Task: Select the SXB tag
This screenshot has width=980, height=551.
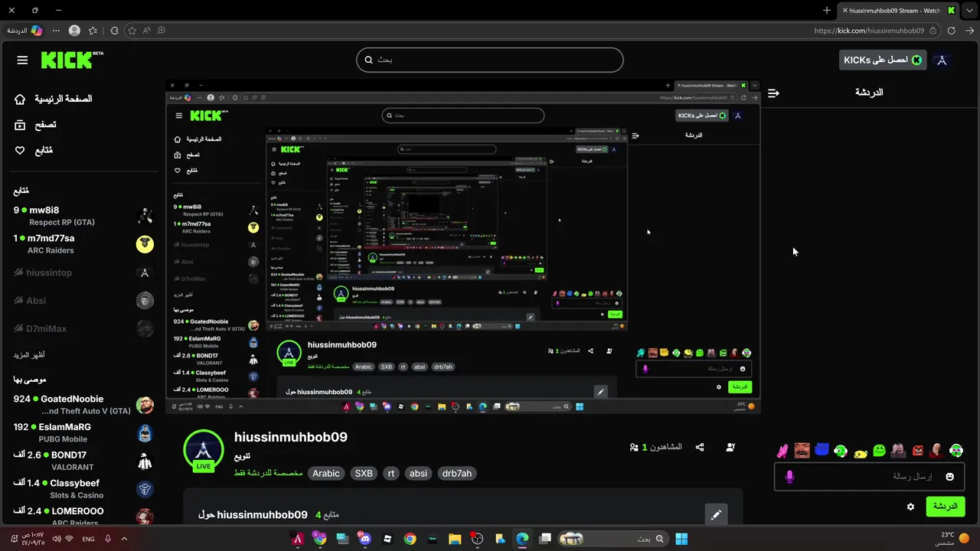Action: click(x=364, y=474)
